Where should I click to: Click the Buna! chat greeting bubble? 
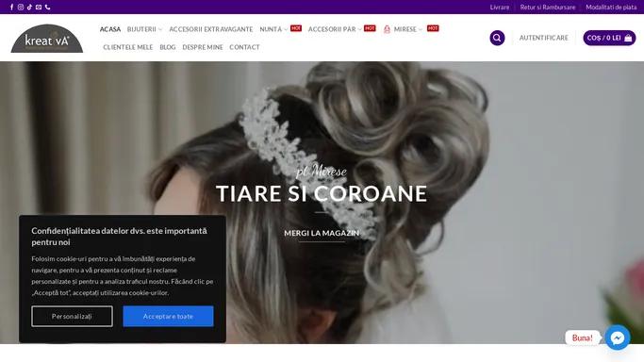(x=583, y=337)
